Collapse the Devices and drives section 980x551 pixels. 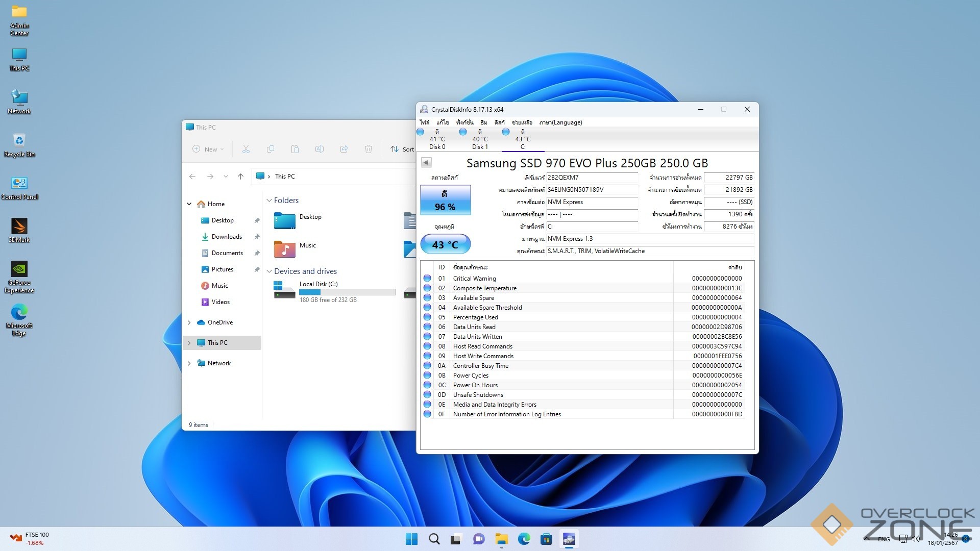point(269,271)
